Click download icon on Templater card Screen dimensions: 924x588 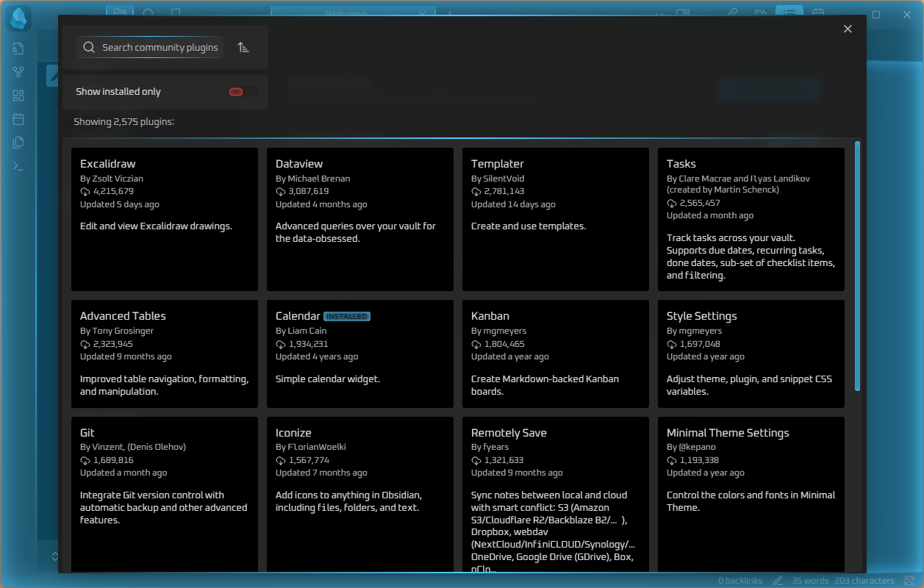pyautogui.click(x=476, y=191)
